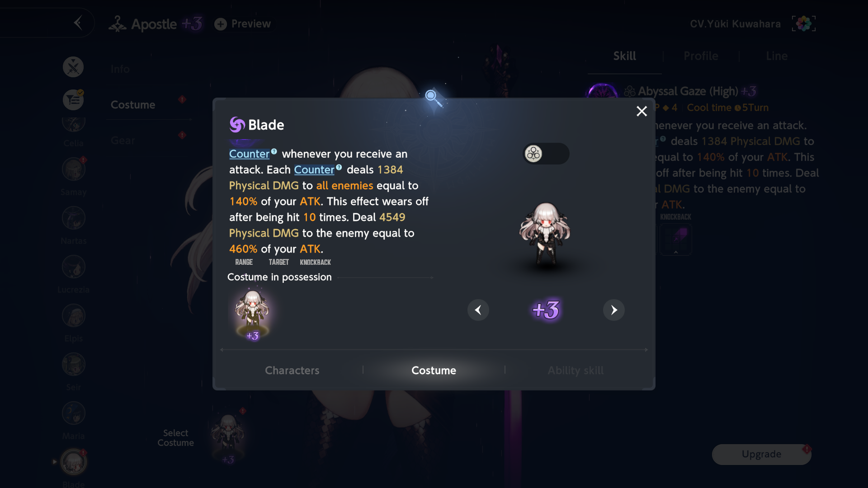The width and height of the screenshot is (868, 488).
Task: Click the magnifying glass icon above the dialog
Action: (434, 98)
